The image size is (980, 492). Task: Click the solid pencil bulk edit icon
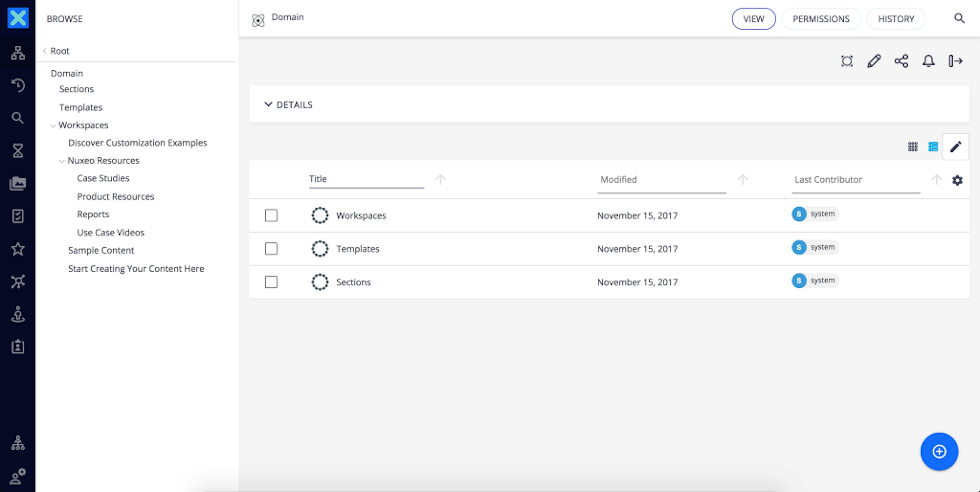(x=956, y=146)
